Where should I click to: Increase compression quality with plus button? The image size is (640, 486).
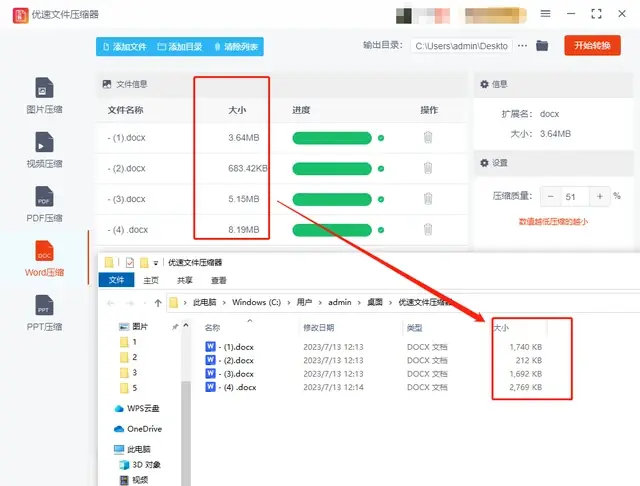click(600, 197)
